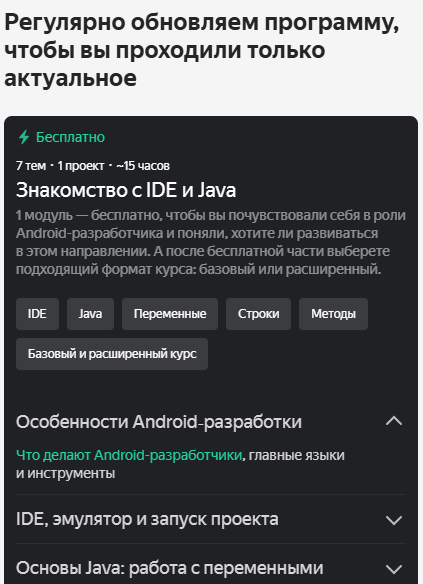Viewport: 423px width, 584px height.
Task: Click the Переменные tag
Action: [170, 314]
